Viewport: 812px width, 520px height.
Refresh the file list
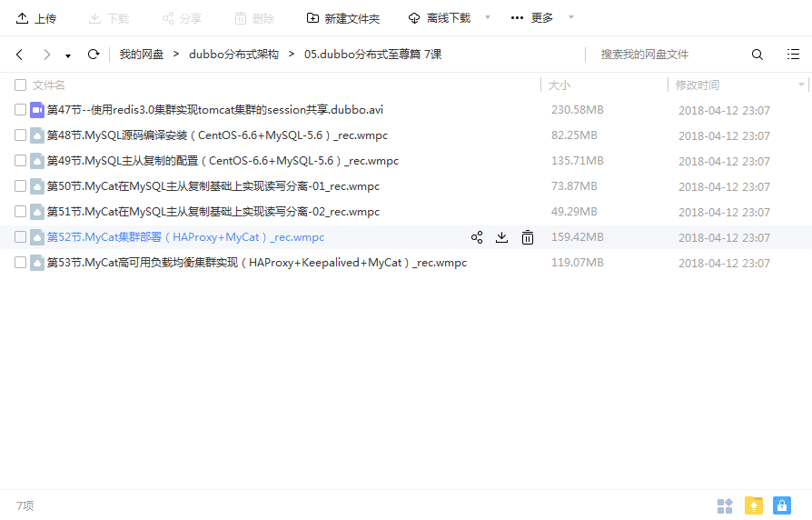click(94, 55)
